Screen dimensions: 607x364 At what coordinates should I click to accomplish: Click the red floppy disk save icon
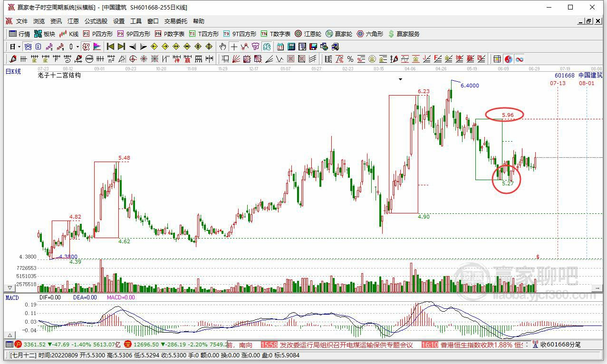pyautogui.click(x=313, y=47)
